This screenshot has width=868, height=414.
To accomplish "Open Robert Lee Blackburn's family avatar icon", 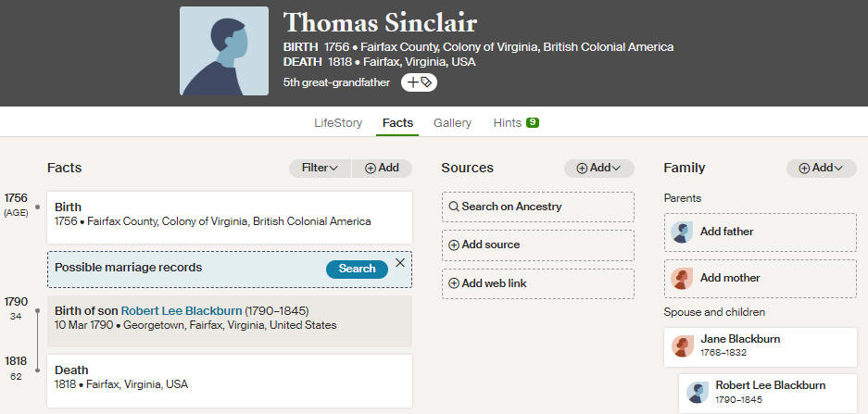I will 698,393.
